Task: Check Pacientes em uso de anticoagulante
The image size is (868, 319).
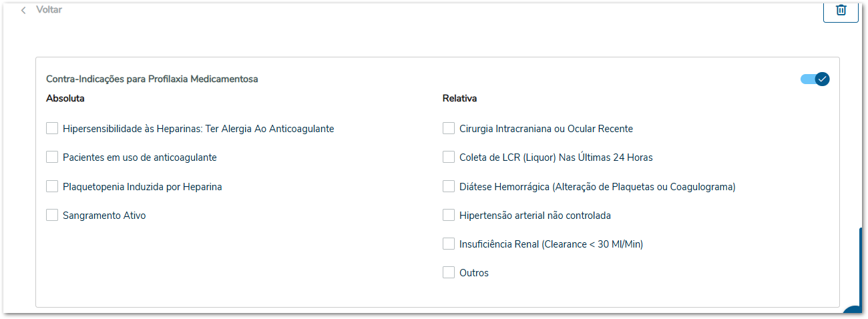Action: click(x=52, y=157)
